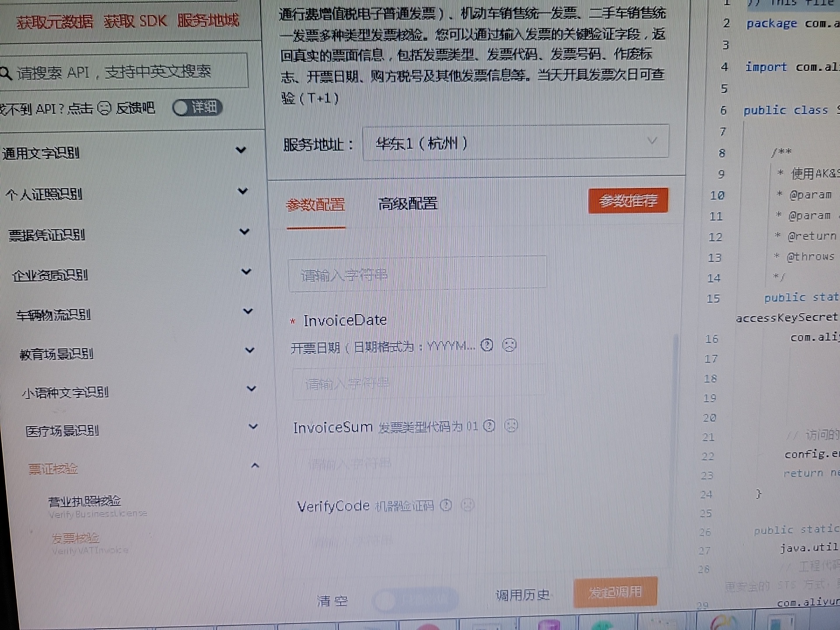Image resolution: width=840 pixels, height=630 pixels.
Task: Click the 参数推荐 orange button
Action: [x=628, y=200]
